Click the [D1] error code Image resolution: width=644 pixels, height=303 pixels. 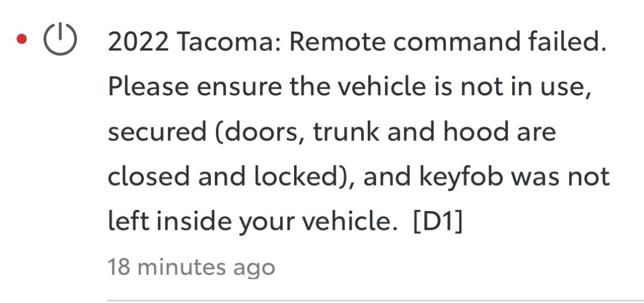coord(437,222)
